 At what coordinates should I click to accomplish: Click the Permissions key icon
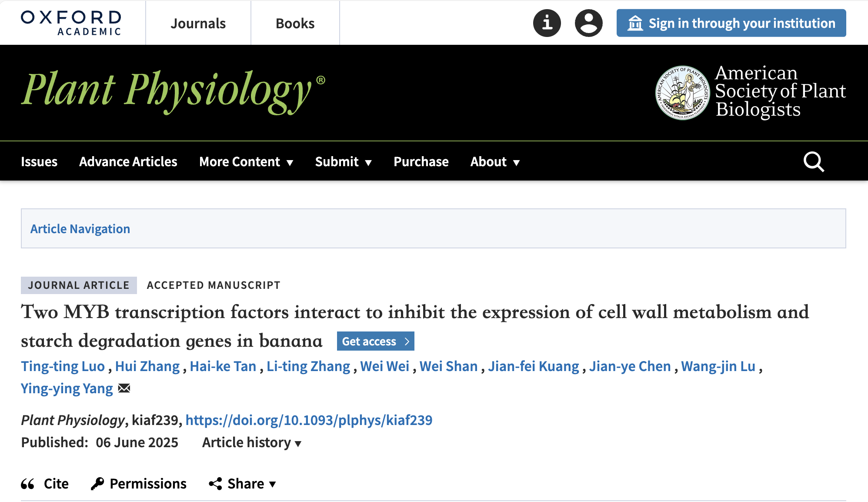coord(97,484)
